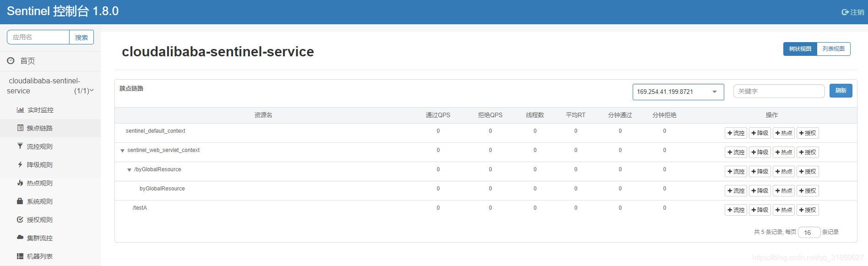Add 降级 rule for sentinel_default_context
Viewport: 868px width, 266px height.
[760, 133]
